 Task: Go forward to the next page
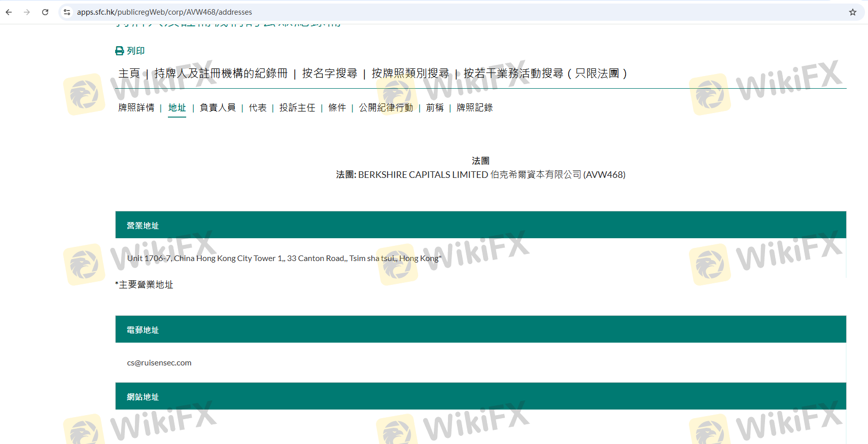(27, 12)
